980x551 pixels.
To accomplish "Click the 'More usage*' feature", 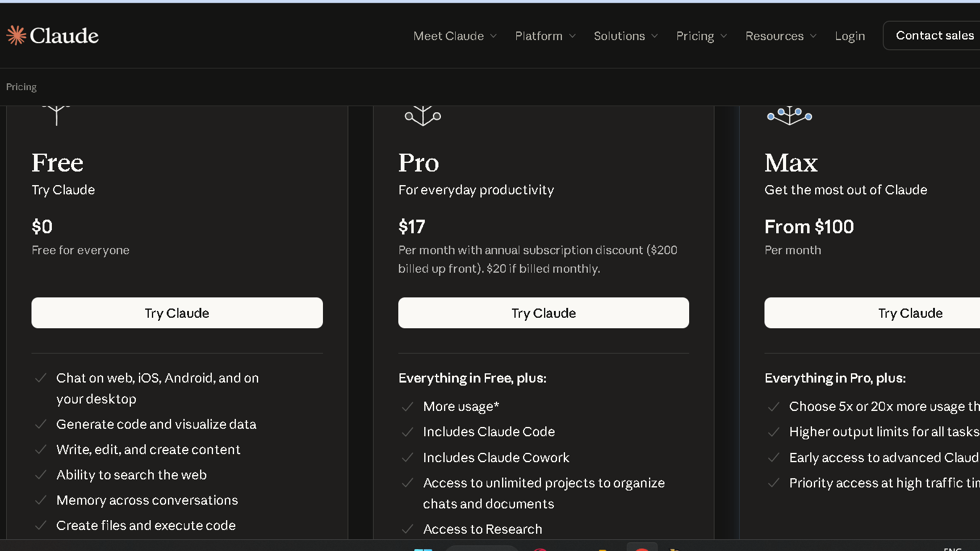I will pyautogui.click(x=461, y=407).
